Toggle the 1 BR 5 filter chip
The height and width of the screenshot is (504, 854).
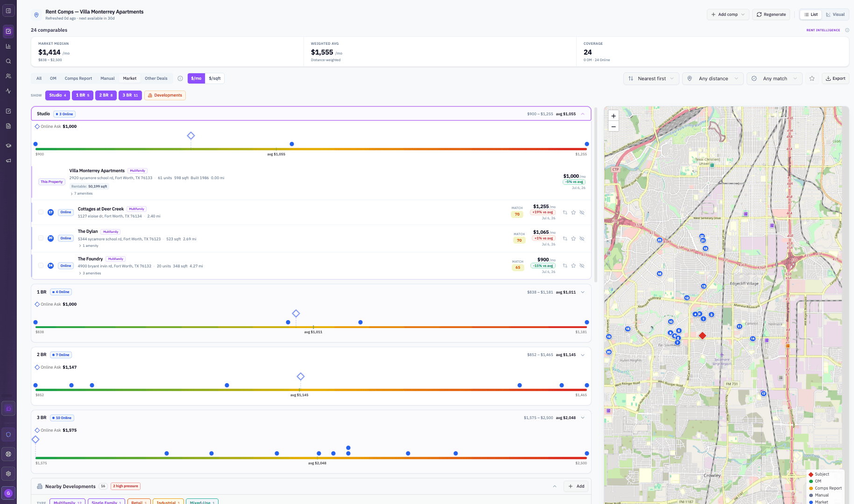point(83,95)
